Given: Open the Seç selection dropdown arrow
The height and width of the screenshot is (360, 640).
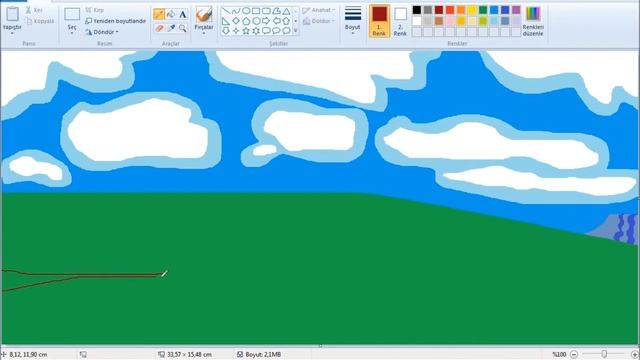Looking at the screenshot, I should click(x=72, y=33).
